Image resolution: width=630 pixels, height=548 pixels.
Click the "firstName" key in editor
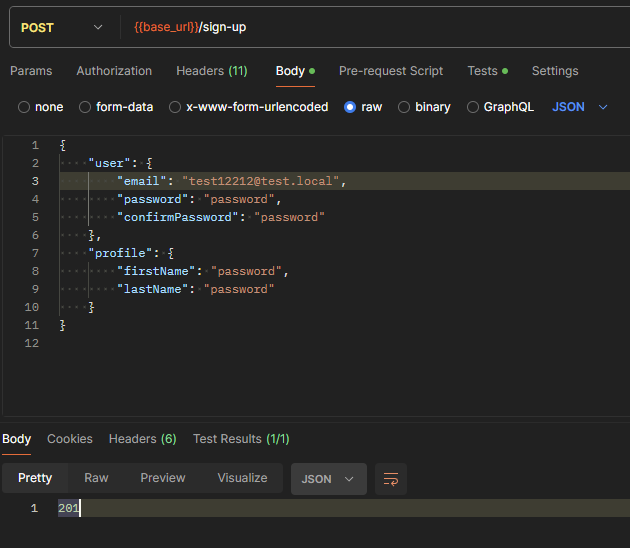(156, 271)
